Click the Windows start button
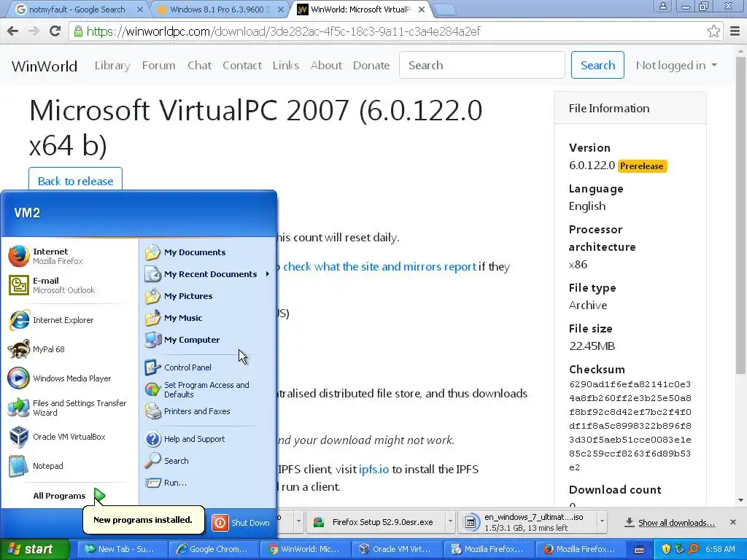 [x=34, y=549]
